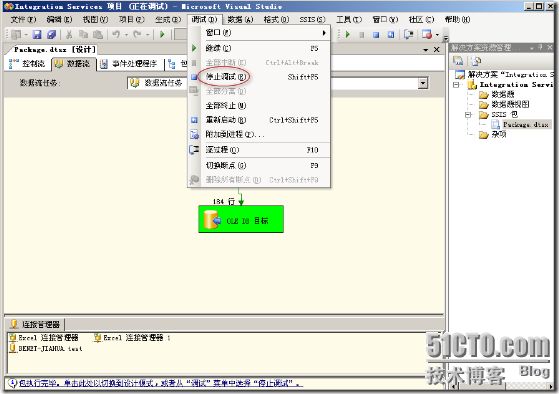Viewport: 559px width, 394px height.
Task: Click the OLE DB destination component icon
Action: 212,220
